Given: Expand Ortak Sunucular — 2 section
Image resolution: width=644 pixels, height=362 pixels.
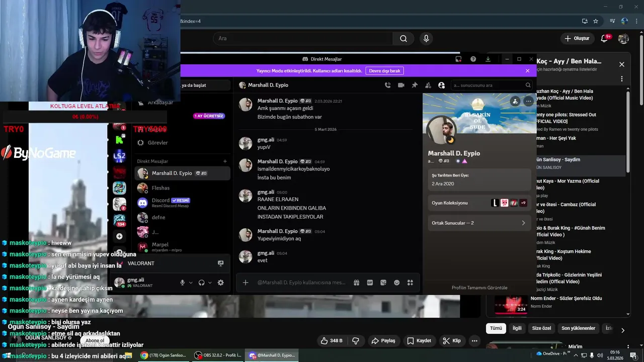Looking at the screenshot, I should pyautogui.click(x=479, y=223).
